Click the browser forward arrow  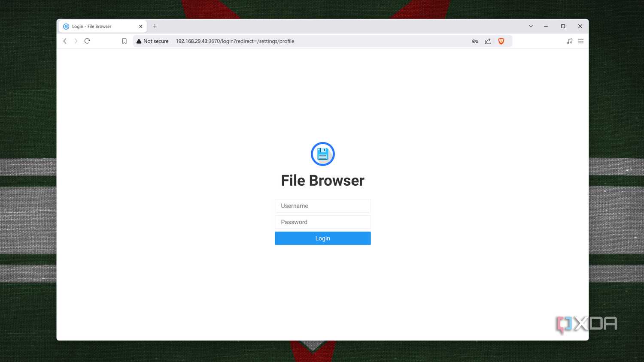pyautogui.click(x=76, y=41)
